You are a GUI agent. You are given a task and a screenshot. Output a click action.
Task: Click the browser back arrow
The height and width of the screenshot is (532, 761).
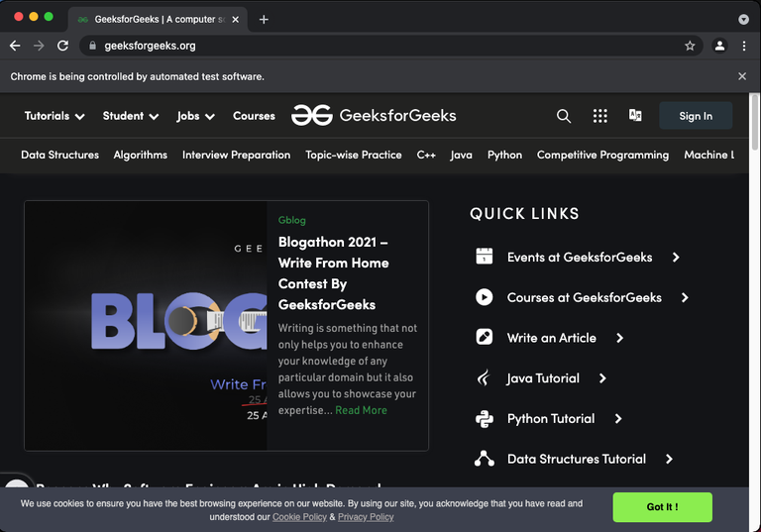(x=15, y=46)
